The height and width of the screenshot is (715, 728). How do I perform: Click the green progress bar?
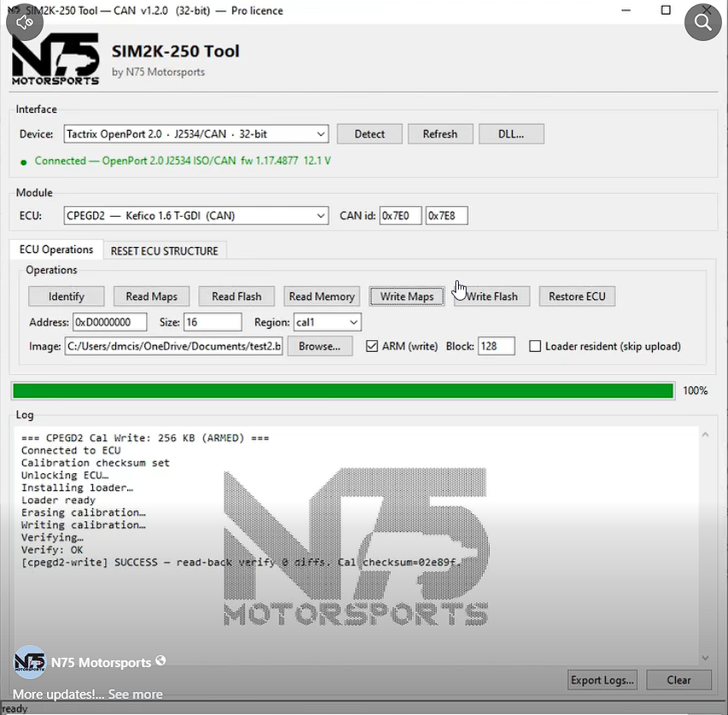(343, 391)
